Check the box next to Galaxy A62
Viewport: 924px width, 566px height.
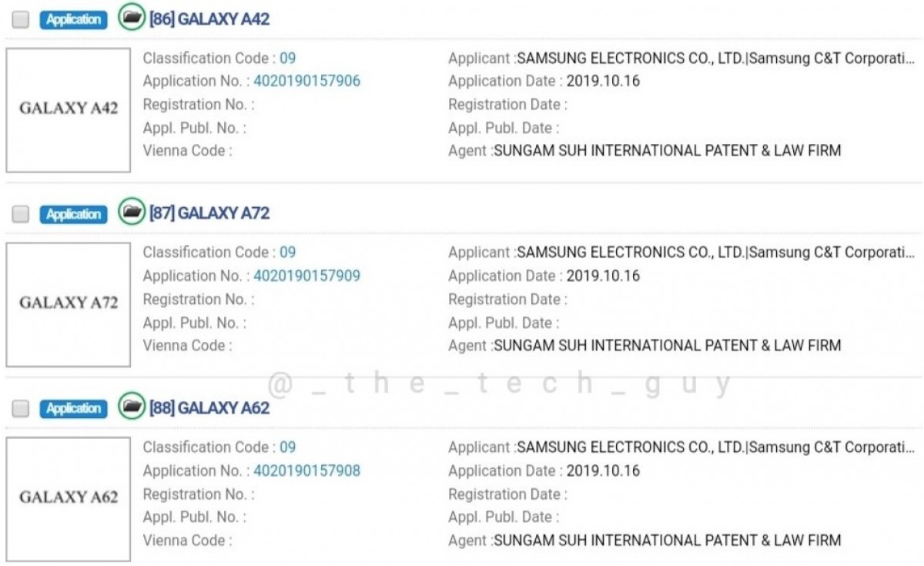[21, 409]
